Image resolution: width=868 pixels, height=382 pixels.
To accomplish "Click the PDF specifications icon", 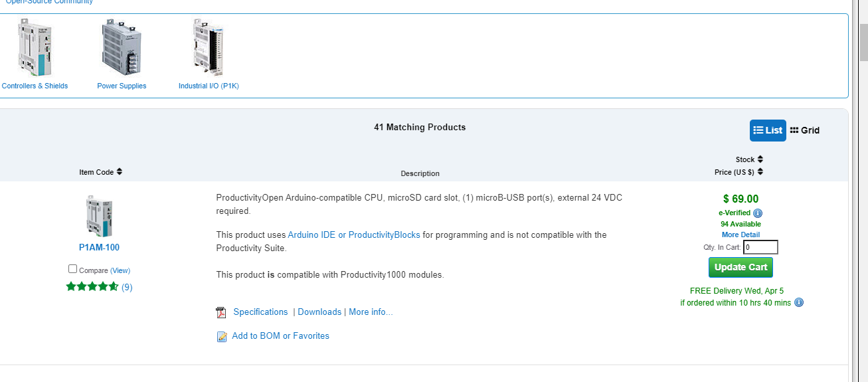I will click(x=221, y=313).
